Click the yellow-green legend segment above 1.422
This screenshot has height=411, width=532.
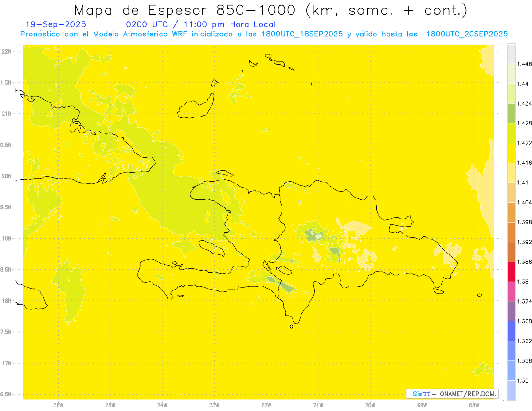511,133
